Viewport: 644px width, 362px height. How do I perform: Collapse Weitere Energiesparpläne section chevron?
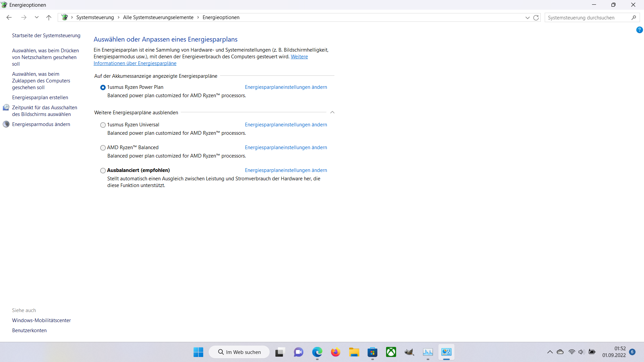click(x=332, y=113)
